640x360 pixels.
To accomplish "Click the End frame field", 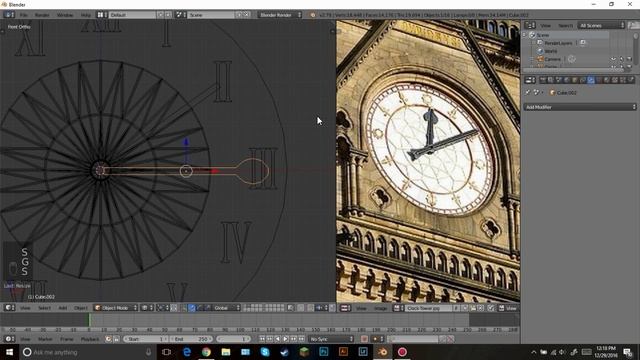I will click(191, 339).
